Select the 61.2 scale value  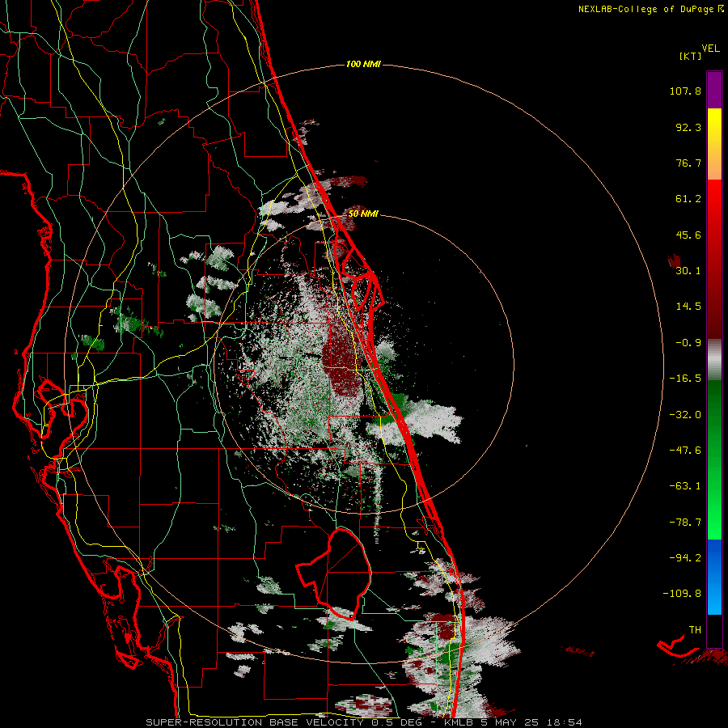click(x=688, y=199)
